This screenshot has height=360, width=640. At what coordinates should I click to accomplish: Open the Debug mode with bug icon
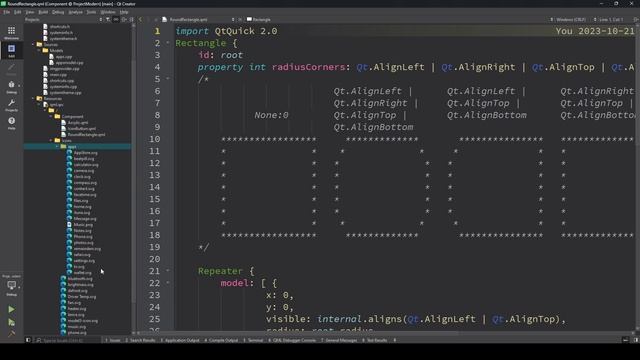(x=11, y=87)
